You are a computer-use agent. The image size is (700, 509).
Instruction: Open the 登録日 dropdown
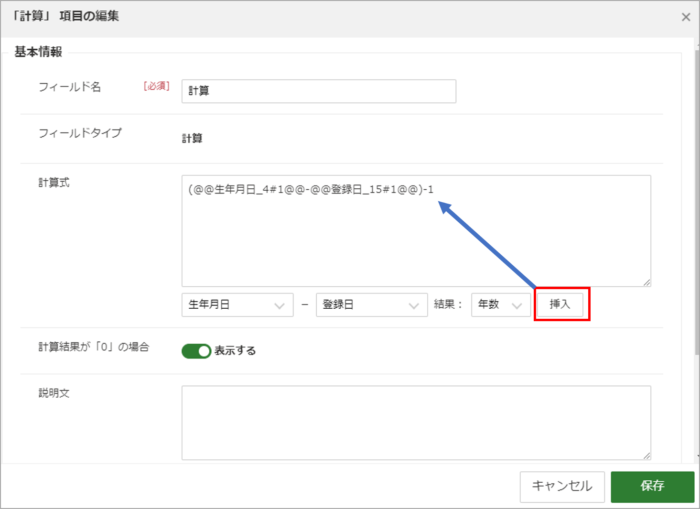(372, 305)
